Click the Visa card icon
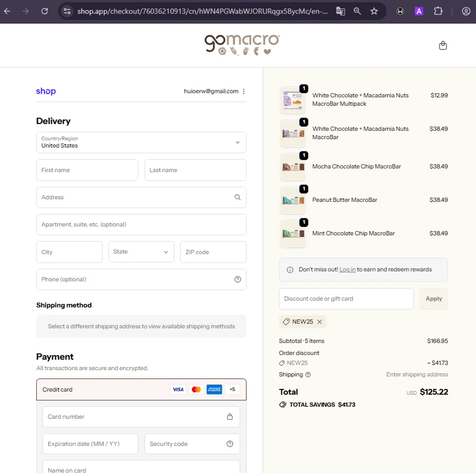 coord(178,389)
